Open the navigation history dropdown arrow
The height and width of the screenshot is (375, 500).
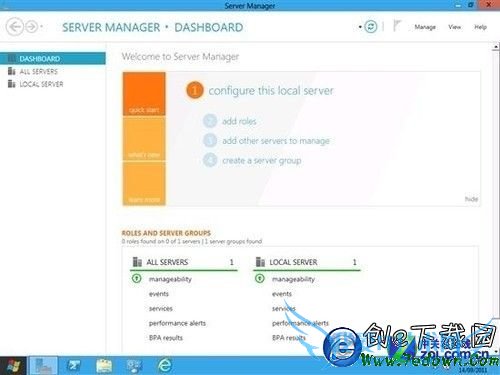42,27
